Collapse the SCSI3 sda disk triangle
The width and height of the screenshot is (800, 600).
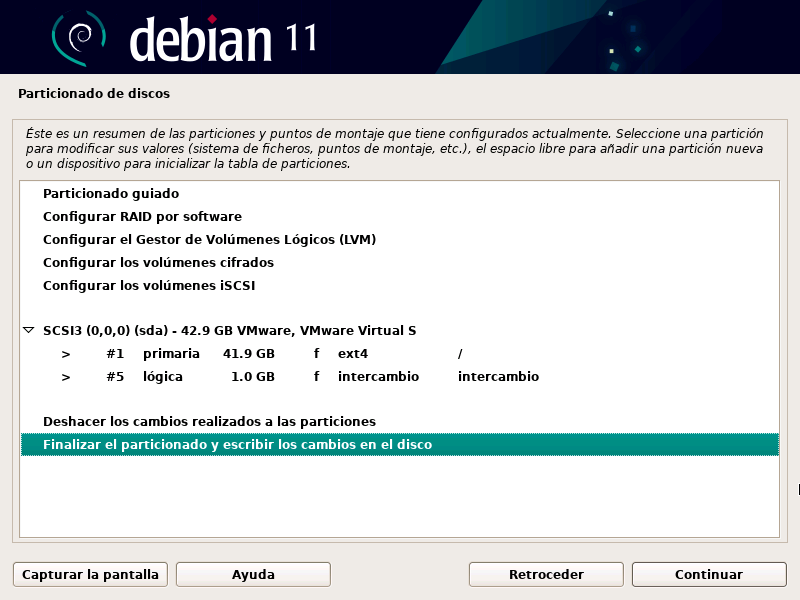(x=29, y=330)
